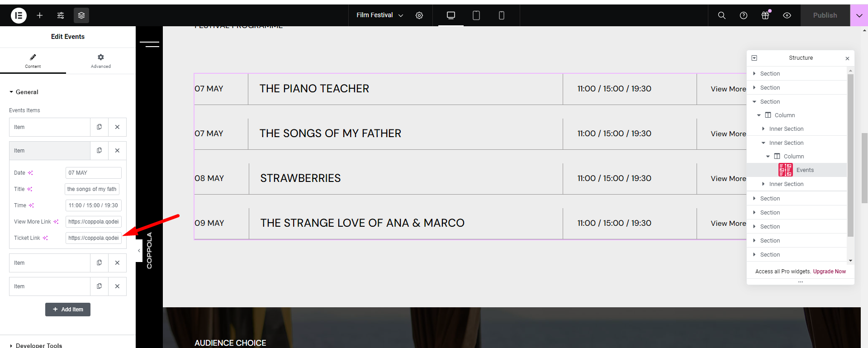Viewport: 868px width, 348px height.
Task: Collapse the General section
Action: pyautogui.click(x=24, y=92)
